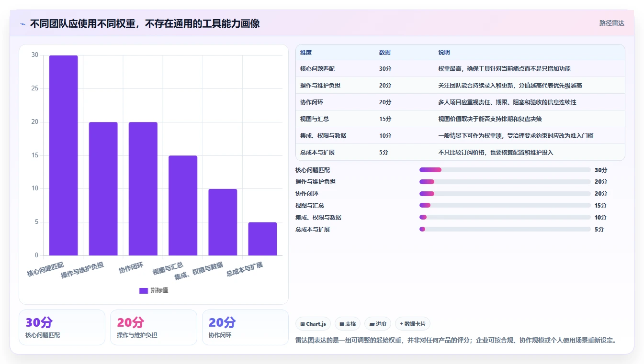
Task: Open the 20分 协作闭环 data card
Action: pyautogui.click(x=245, y=327)
